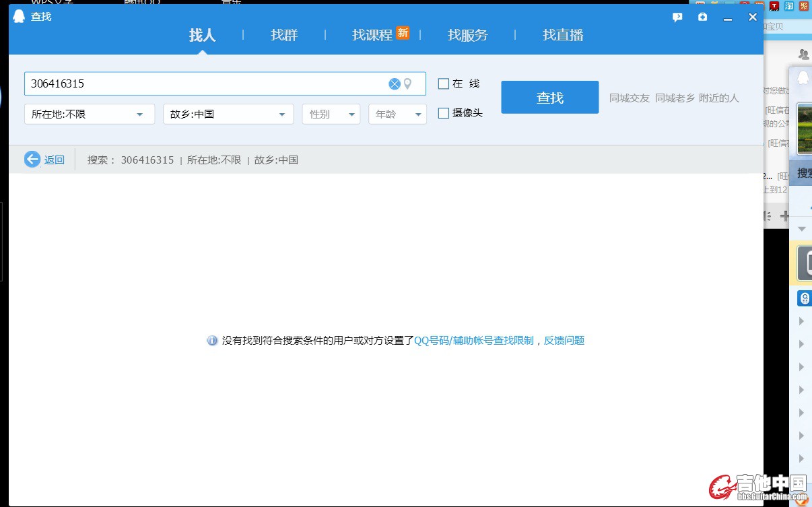Switch to the 找群 tab

tap(284, 35)
